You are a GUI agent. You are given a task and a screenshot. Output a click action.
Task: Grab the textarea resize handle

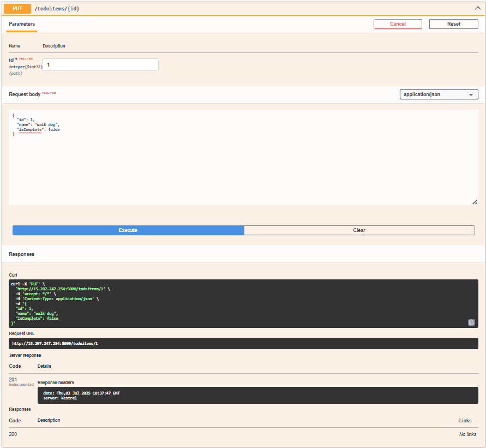475,202
